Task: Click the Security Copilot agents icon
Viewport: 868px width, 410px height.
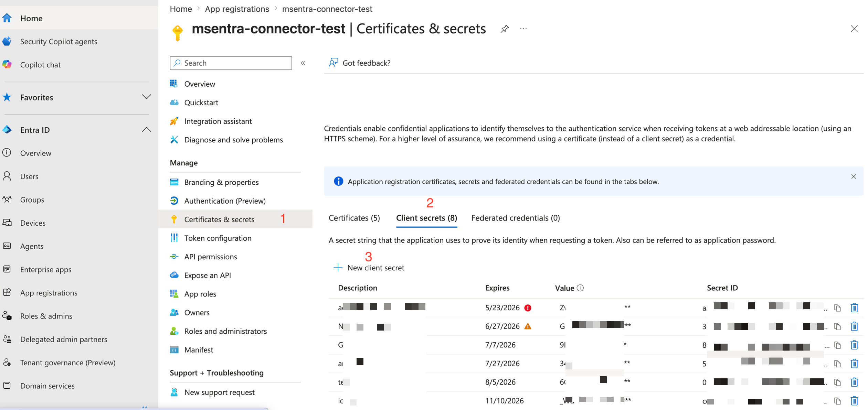Action: point(7,41)
